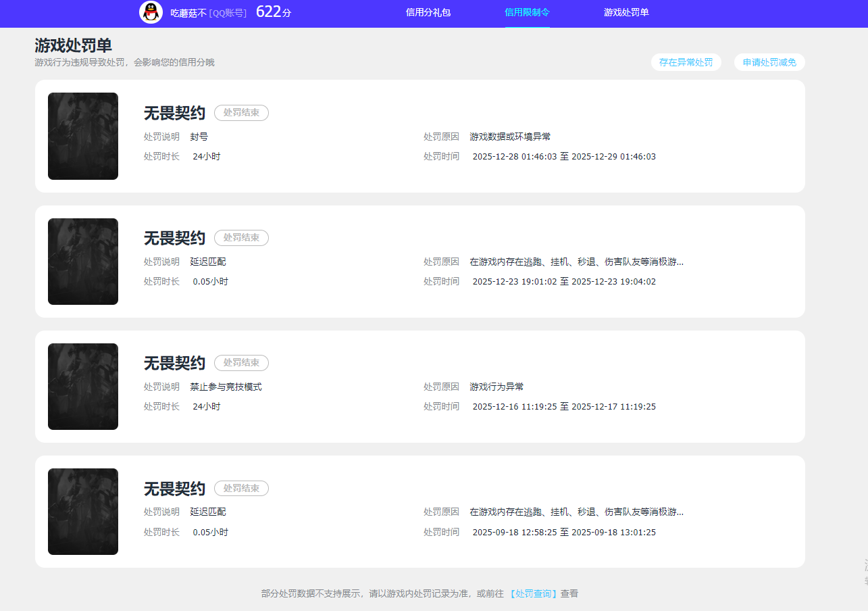Click the QQ penguin avatar icon
The image size is (868, 611).
point(151,12)
